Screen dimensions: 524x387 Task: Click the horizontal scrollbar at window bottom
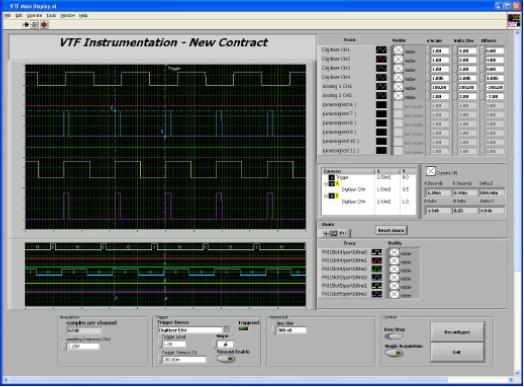[x=259, y=380]
